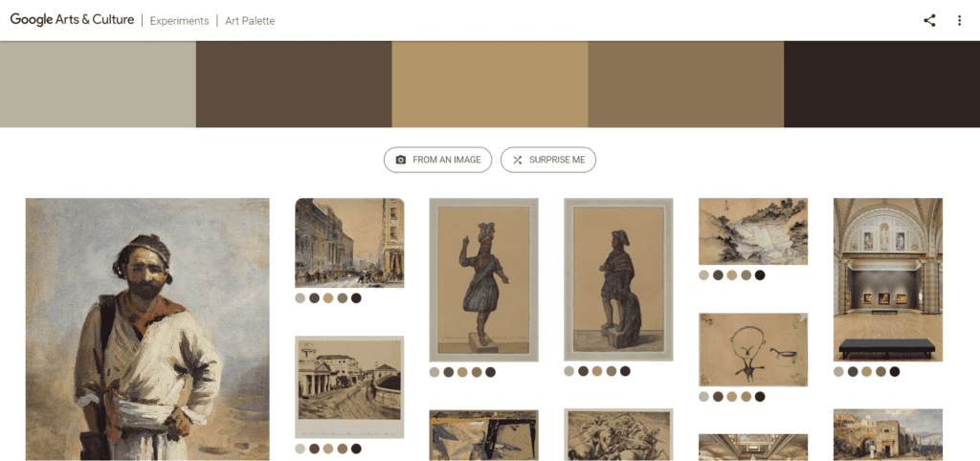The width and height of the screenshot is (980, 461).
Task: Open the bearded man portrait painting
Action: 147,329
